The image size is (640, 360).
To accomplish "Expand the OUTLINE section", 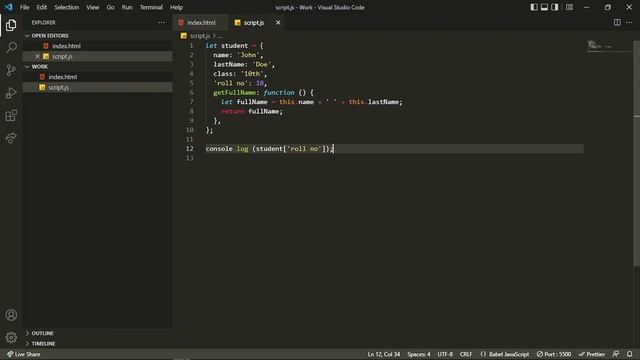I will (98, 333).
